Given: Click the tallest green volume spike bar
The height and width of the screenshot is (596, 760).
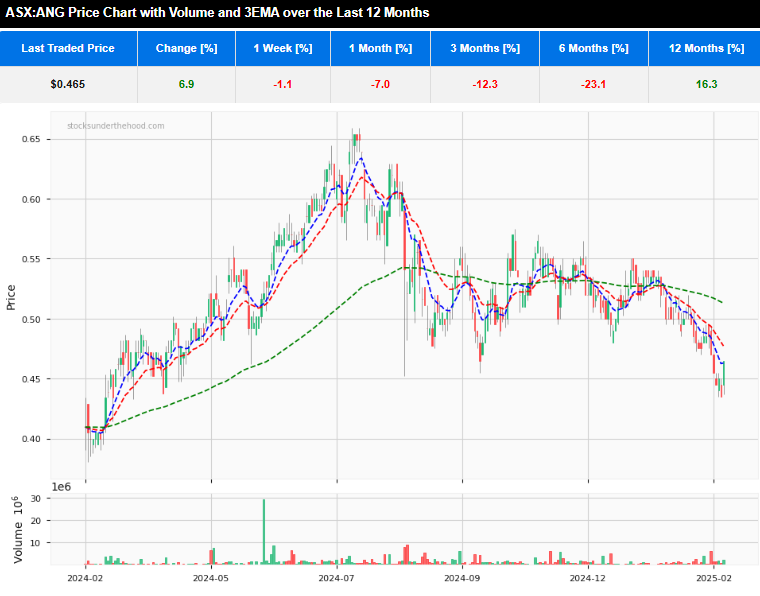Looking at the screenshot, I should 264,532.
